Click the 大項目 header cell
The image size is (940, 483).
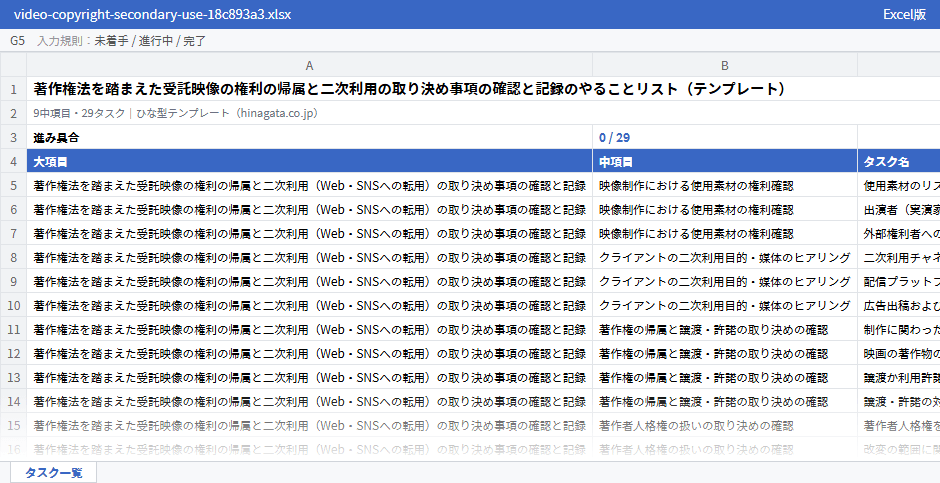[x=309, y=161]
